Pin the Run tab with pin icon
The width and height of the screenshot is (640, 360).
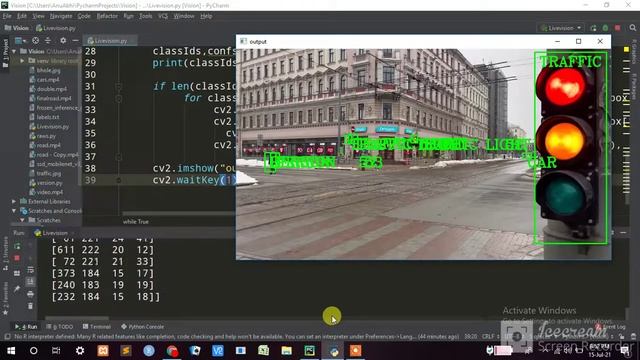[x=17, y=289]
